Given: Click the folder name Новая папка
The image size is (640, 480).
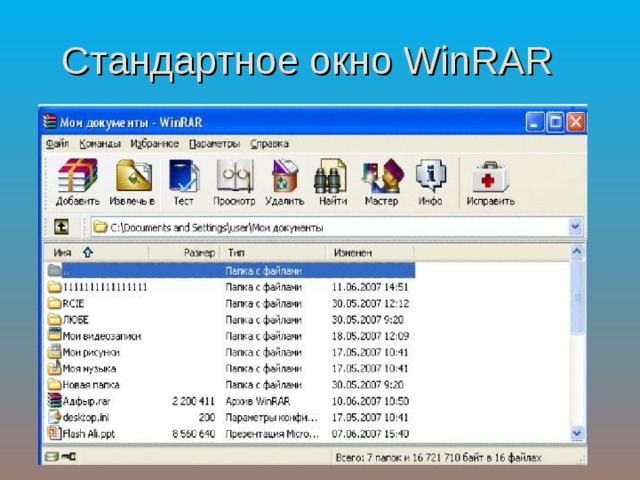Looking at the screenshot, I should (x=91, y=385).
